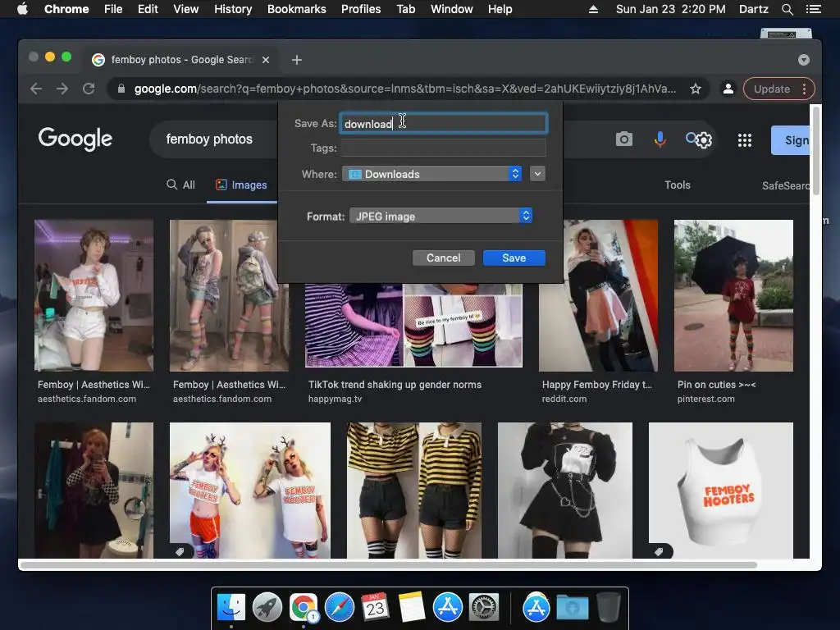
Task: Open the Google apps grid
Action: pyautogui.click(x=745, y=140)
